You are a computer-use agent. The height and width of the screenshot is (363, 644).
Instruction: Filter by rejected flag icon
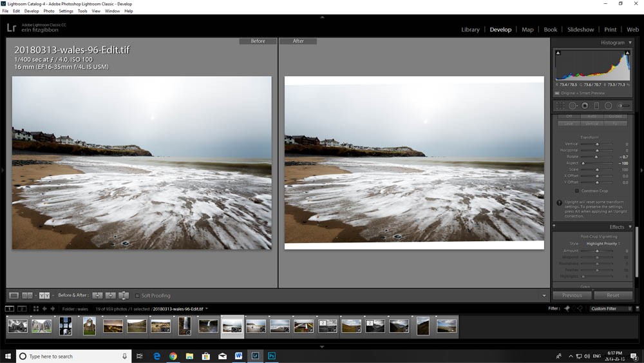580,309
